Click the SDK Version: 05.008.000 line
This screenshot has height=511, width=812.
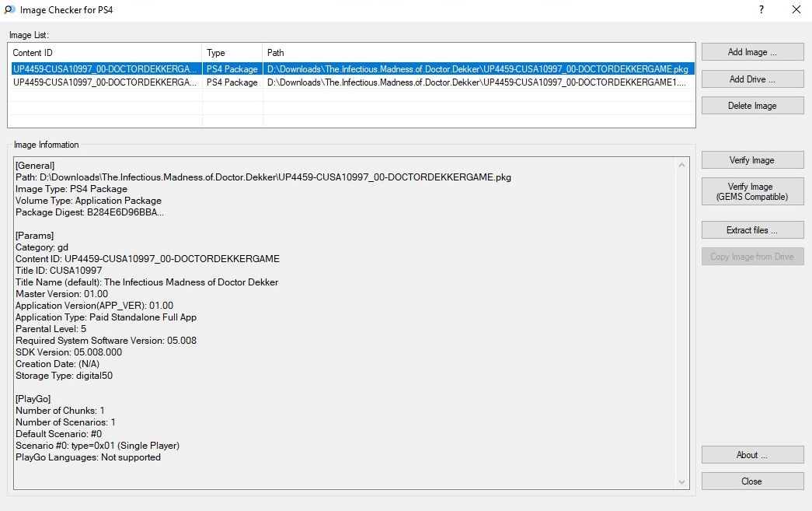coord(69,352)
